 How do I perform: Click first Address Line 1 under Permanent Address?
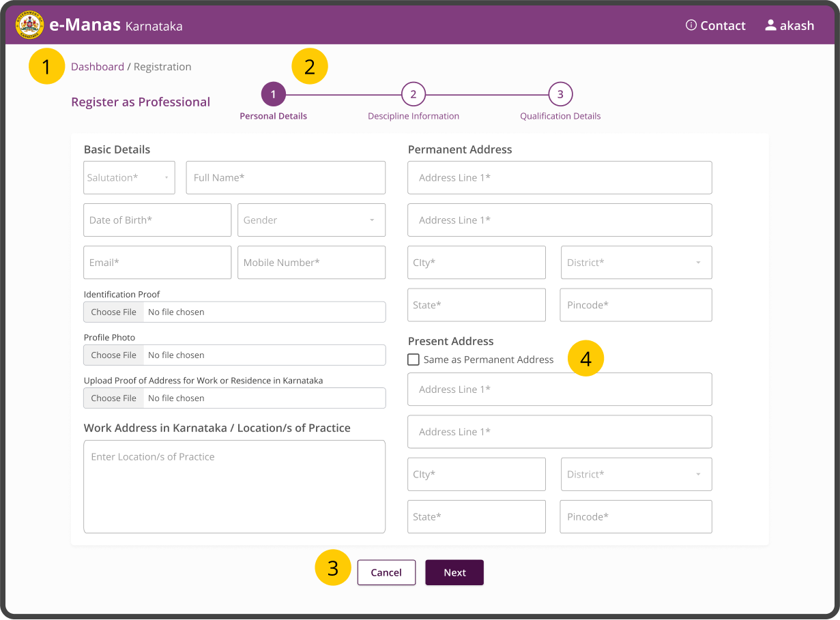560,177
